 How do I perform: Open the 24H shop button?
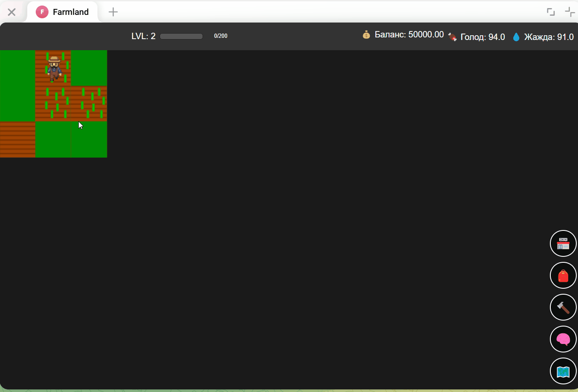[x=563, y=244]
